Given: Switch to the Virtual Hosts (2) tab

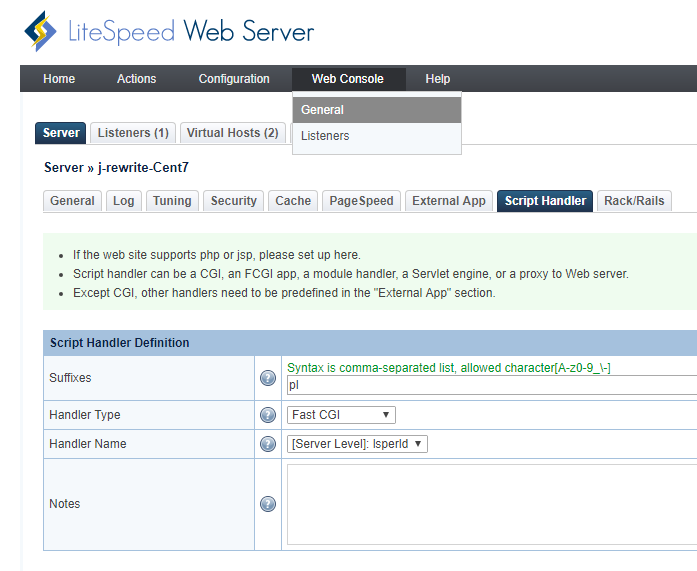Looking at the screenshot, I should (232, 133).
